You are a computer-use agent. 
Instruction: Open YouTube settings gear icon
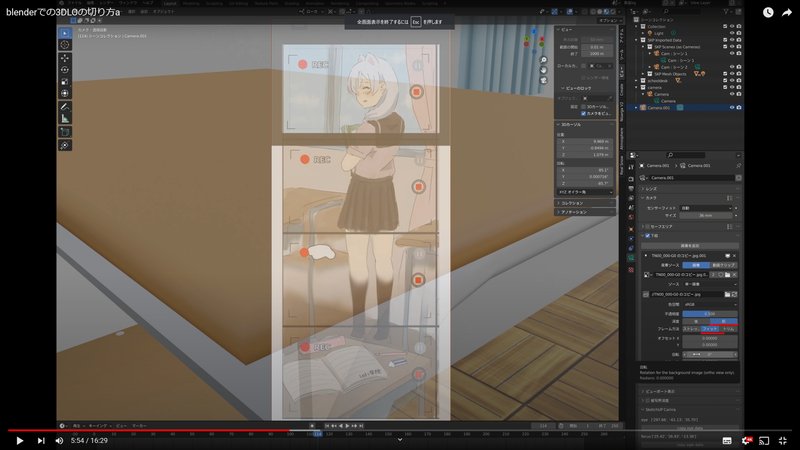[746, 440]
